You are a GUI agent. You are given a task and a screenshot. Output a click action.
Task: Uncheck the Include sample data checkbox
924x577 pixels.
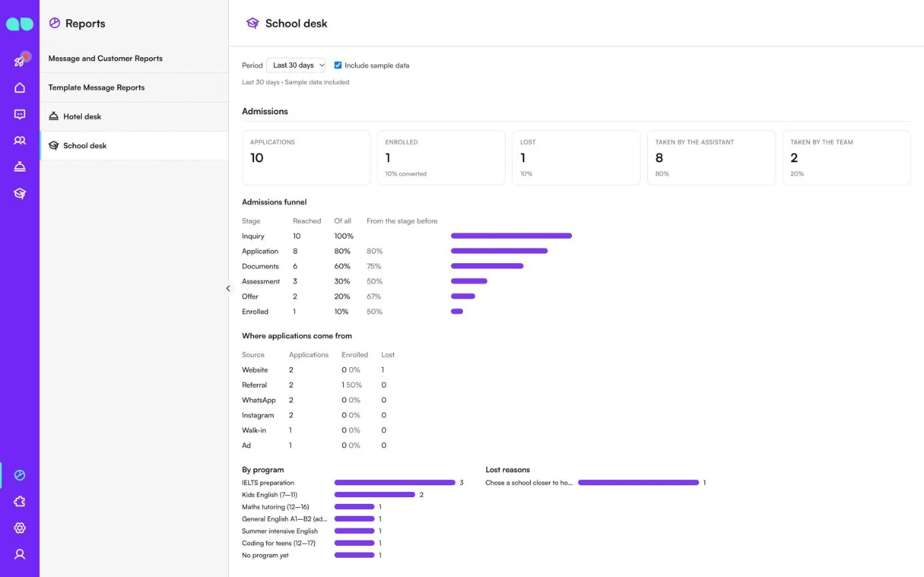tap(338, 65)
